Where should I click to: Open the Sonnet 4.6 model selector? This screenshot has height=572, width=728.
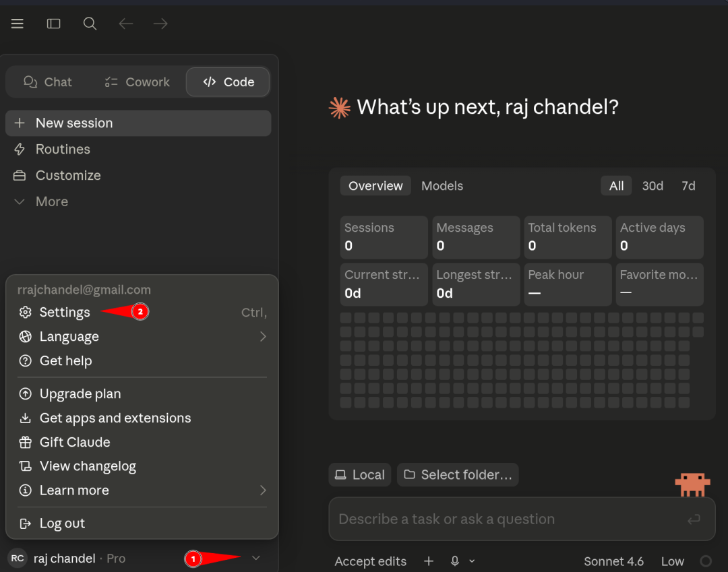pyautogui.click(x=613, y=561)
